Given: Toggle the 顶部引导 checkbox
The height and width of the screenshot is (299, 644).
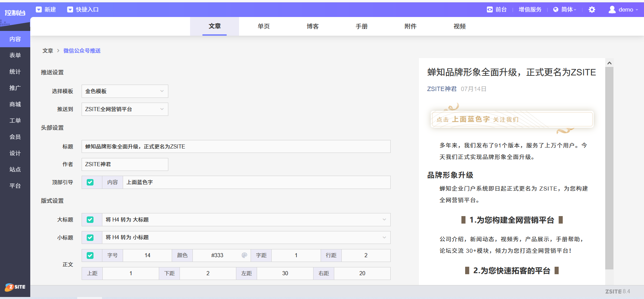Looking at the screenshot, I should (90, 182).
